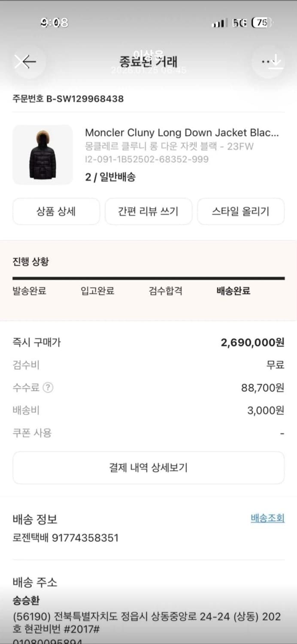Select the 검수합격 progress step
The height and width of the screenshot is (644, 297).
pyautogui.click(x=166, y=291)
